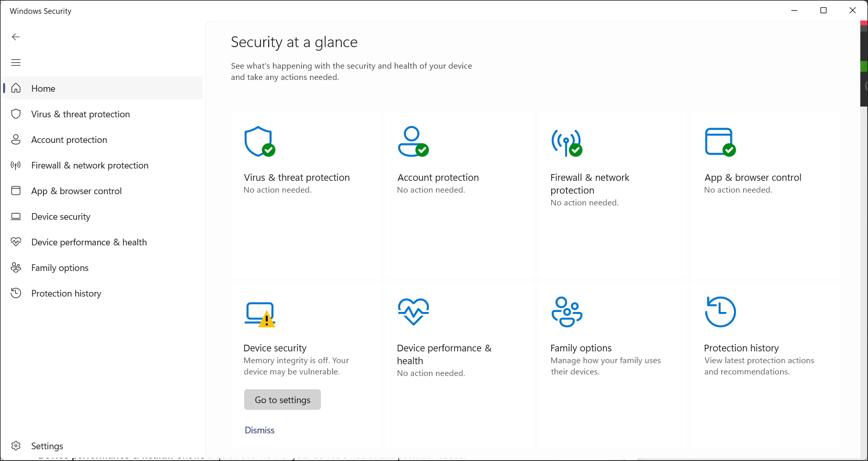868x461 pixels.
Task: Click the Family options people tile icon
Action: tap(567, 311)
